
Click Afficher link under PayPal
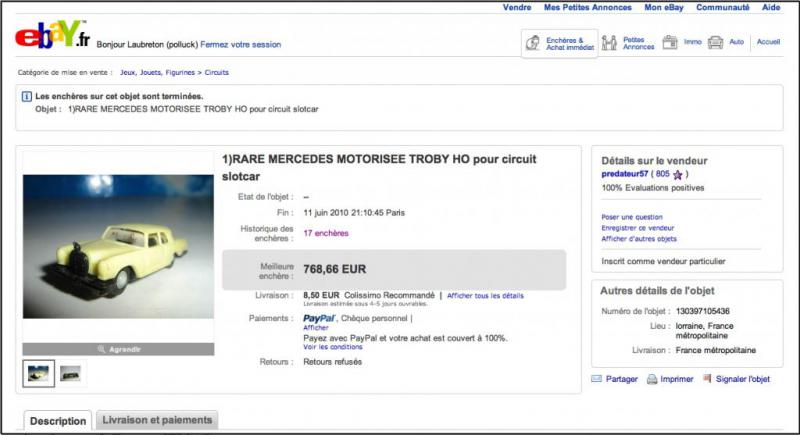coord(316,328)
